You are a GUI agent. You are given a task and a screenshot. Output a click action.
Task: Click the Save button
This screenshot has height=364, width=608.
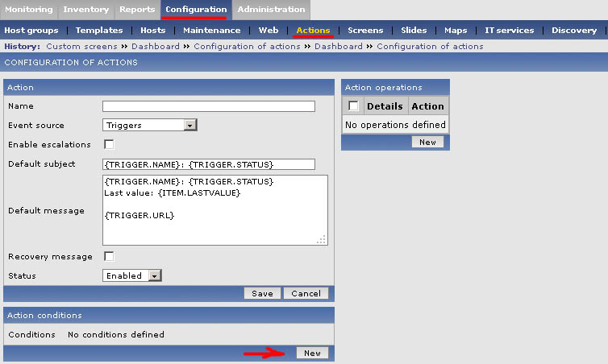click(263, 293)
